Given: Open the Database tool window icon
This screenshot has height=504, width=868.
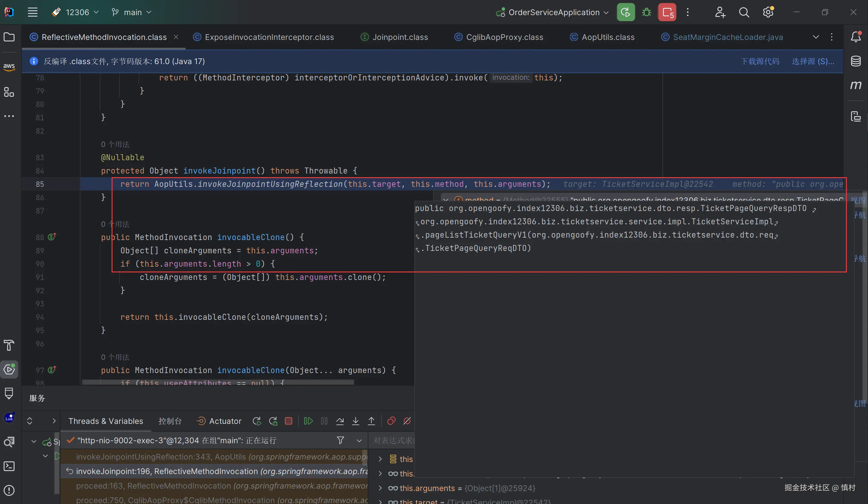Looking at the screenshot, I should point(856,61).
